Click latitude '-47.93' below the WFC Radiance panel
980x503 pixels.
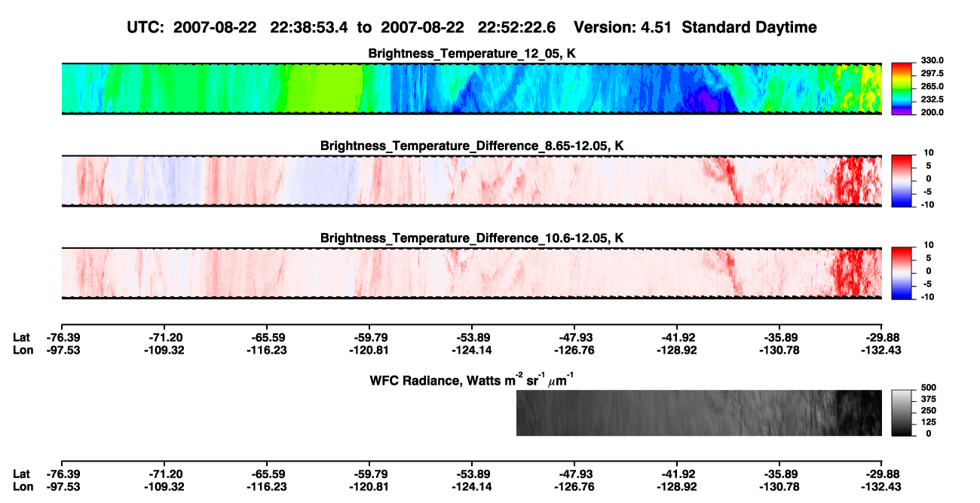tap(574, 474)
